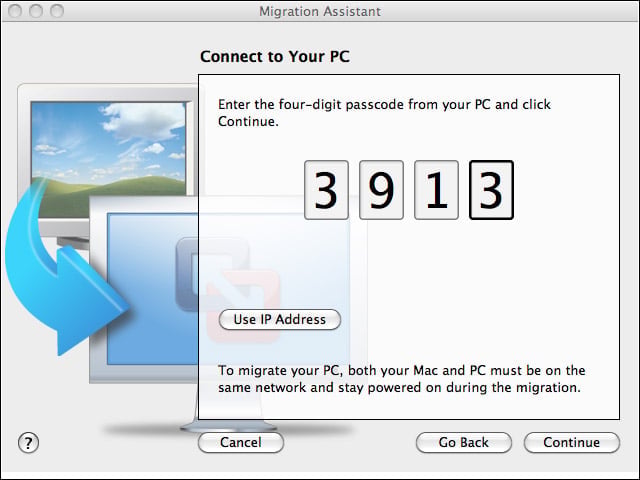Select the third passcode box showing 1
Image resolution: width=640 pixels, height=480 pixels.
[x=436, y=190]
